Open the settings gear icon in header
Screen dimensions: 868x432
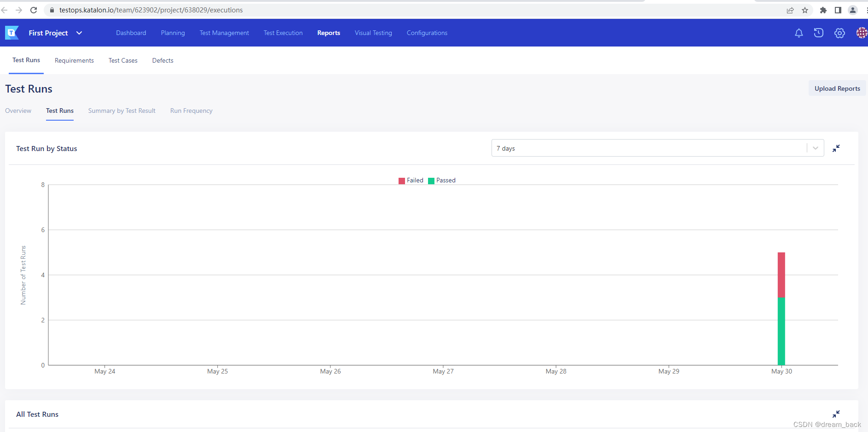click(839, 33)
